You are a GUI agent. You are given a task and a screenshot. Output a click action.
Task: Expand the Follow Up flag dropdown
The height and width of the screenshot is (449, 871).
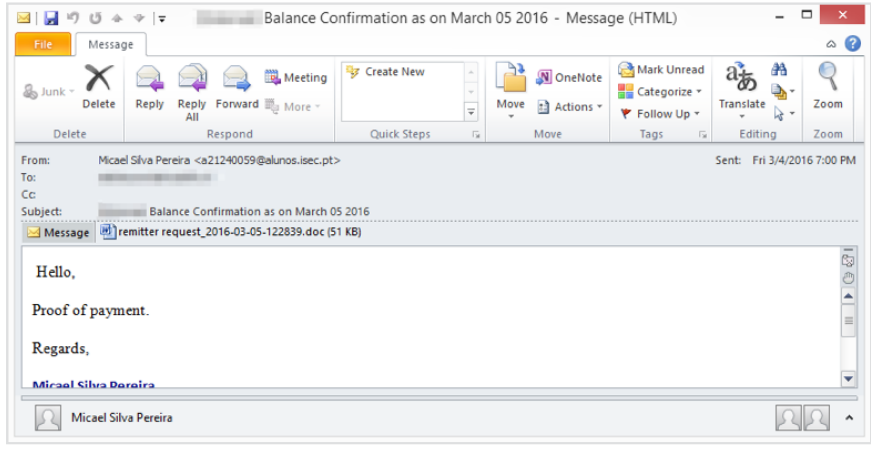[x=661, y=114]
